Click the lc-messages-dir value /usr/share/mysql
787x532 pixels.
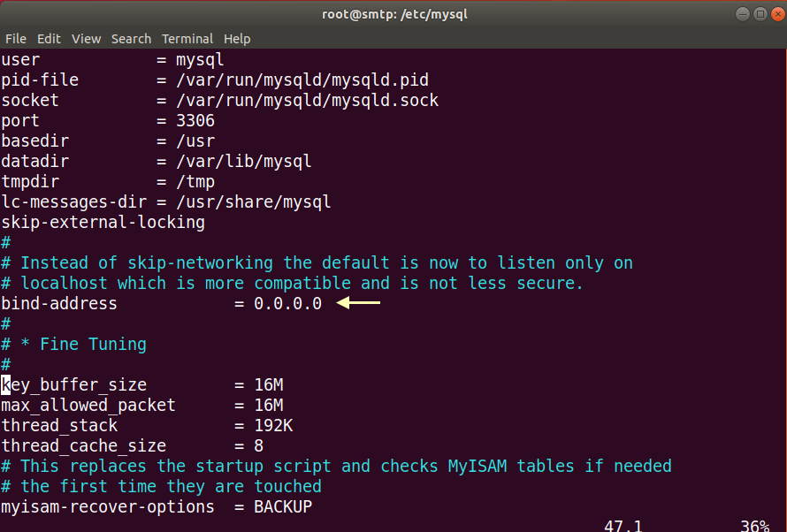pyautogui.click(x=254, y=202)
